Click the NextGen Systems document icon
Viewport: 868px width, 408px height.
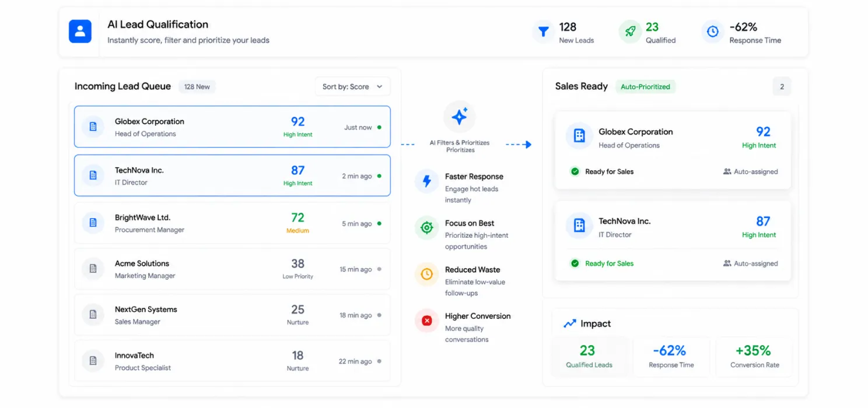point(93,315)
